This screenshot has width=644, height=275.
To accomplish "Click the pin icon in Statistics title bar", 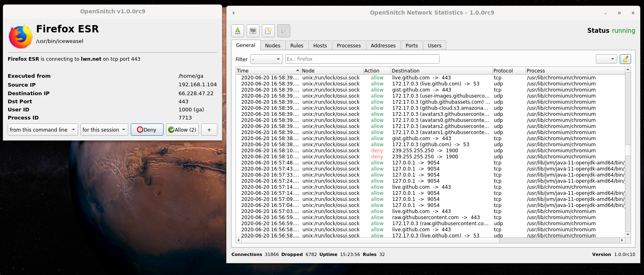I will (x=234, y=13).
